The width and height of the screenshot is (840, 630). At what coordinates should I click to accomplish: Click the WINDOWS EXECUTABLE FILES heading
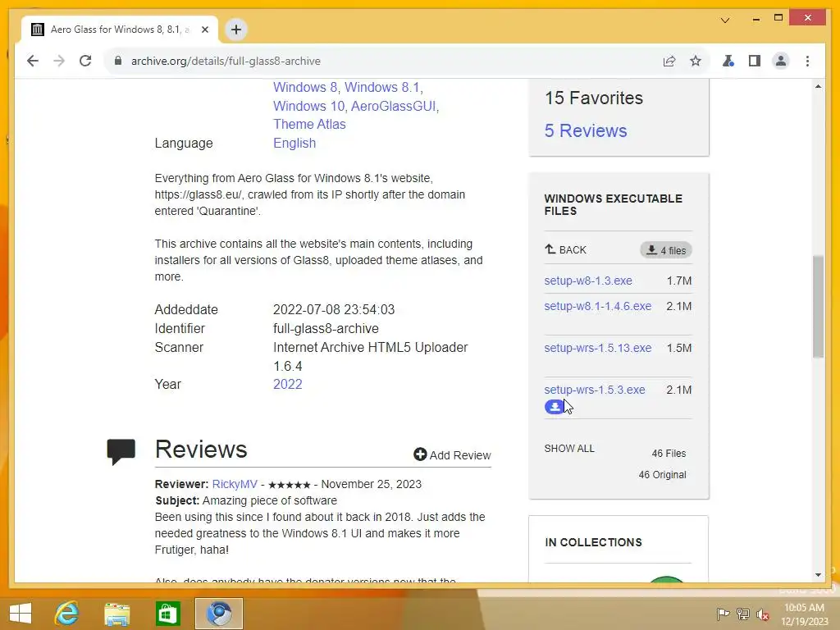tap(613, 204)
